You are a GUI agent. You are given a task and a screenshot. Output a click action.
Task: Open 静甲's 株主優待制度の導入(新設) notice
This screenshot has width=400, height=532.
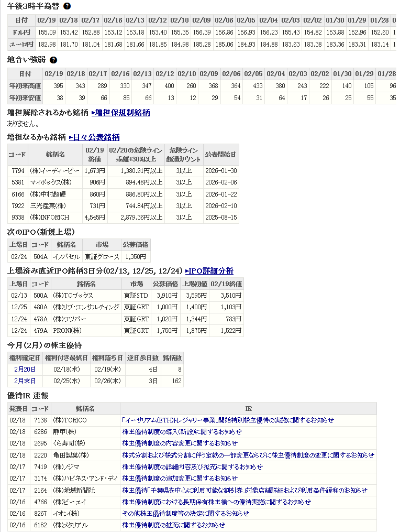(x=182, y=432)
